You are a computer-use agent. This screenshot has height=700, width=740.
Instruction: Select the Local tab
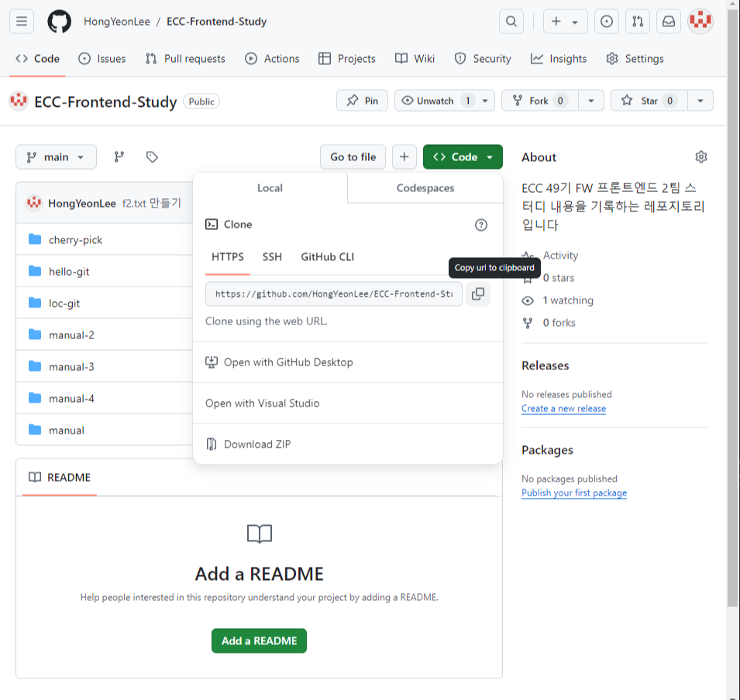[270, 187]
